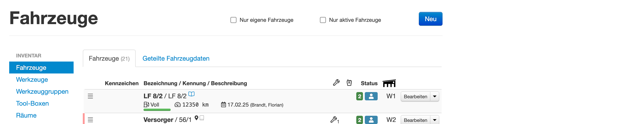Click the wrench icon in Versorger row
644x124 pixels.
pyautogui.click(x=334, y=120)
